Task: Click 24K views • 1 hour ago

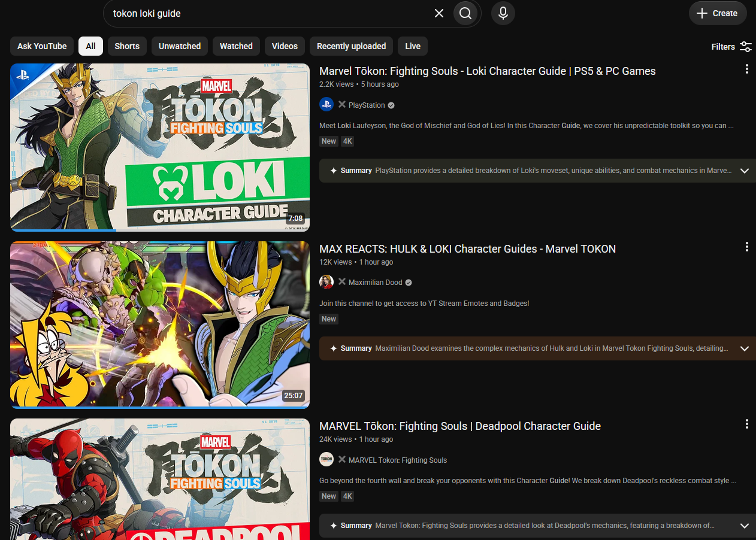Action: 356,439
